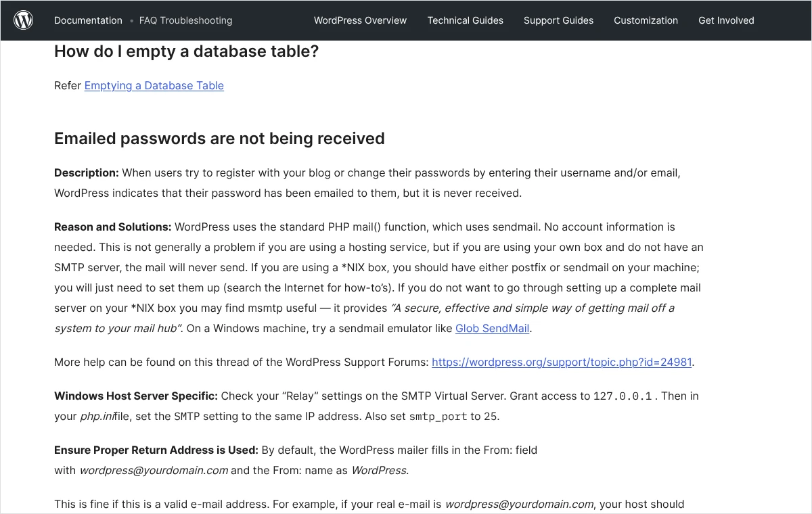Open the WordPress Overview menu
Screen dimensions: 812x514
[x=360, y=20]
